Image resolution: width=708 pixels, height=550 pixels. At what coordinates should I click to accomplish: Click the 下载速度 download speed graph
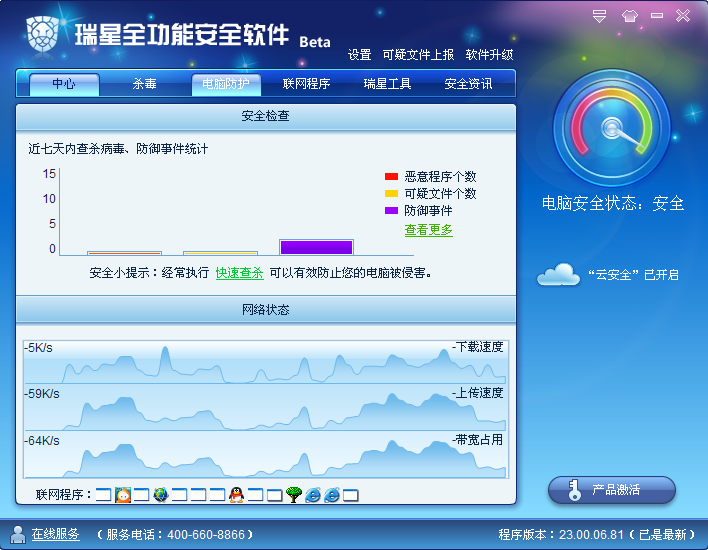coord(266,362)
